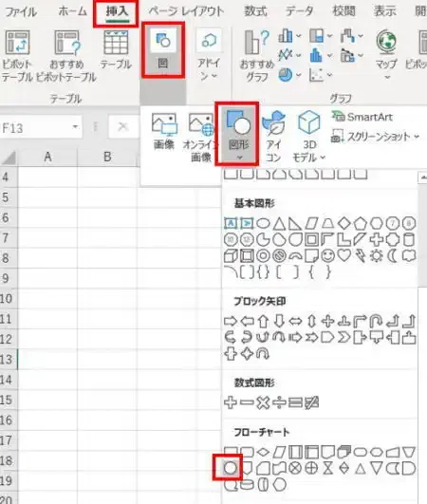
Task: Click the recommended charts button
Action: pos(257,55)
